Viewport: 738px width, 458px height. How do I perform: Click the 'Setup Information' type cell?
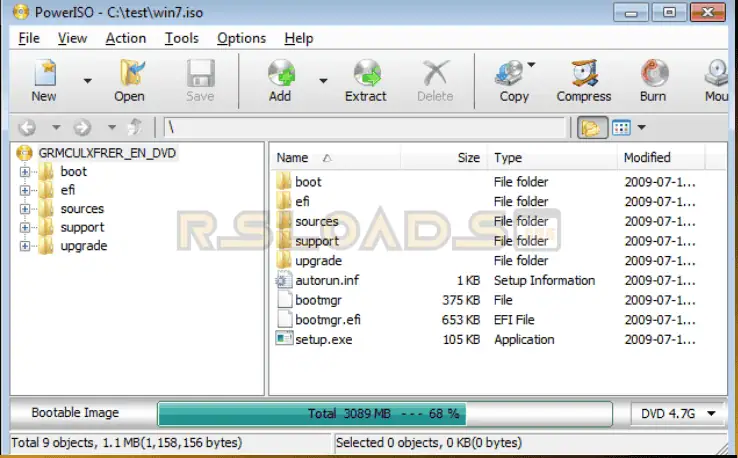544,281
